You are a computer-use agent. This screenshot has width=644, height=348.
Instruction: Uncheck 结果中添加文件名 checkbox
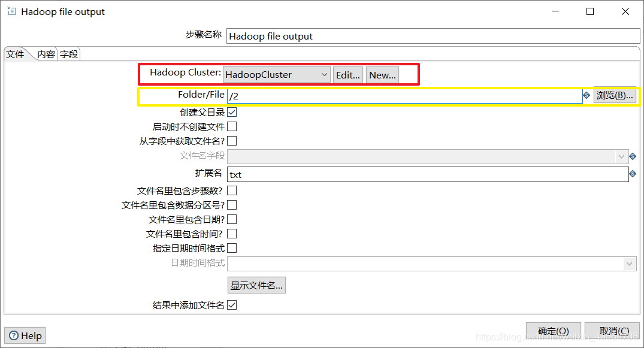pos(232,305)
